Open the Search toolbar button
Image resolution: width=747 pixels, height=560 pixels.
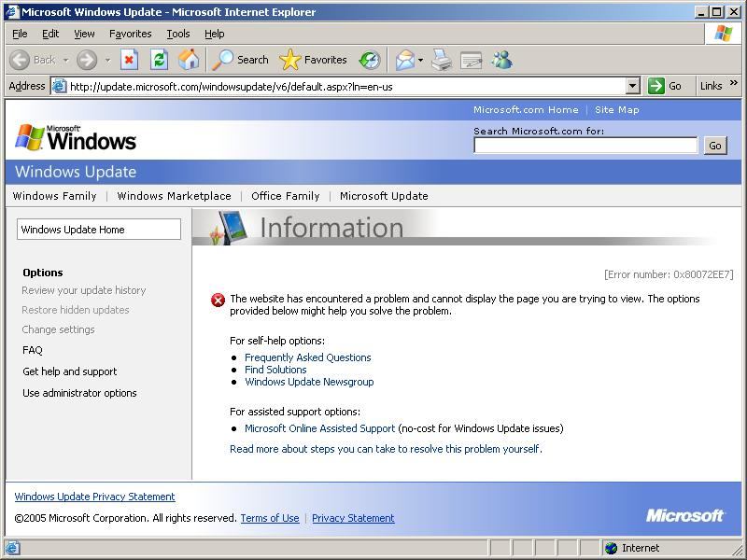[x=240, y=60]
